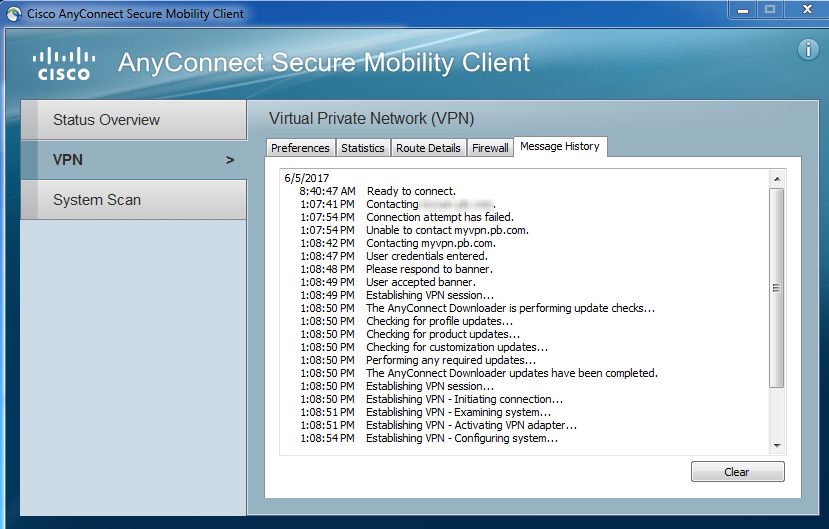Select 'Contacting myvpn.pb.com.' message
The height and width of the screenshot is (529, 829).
pos(431,243)
